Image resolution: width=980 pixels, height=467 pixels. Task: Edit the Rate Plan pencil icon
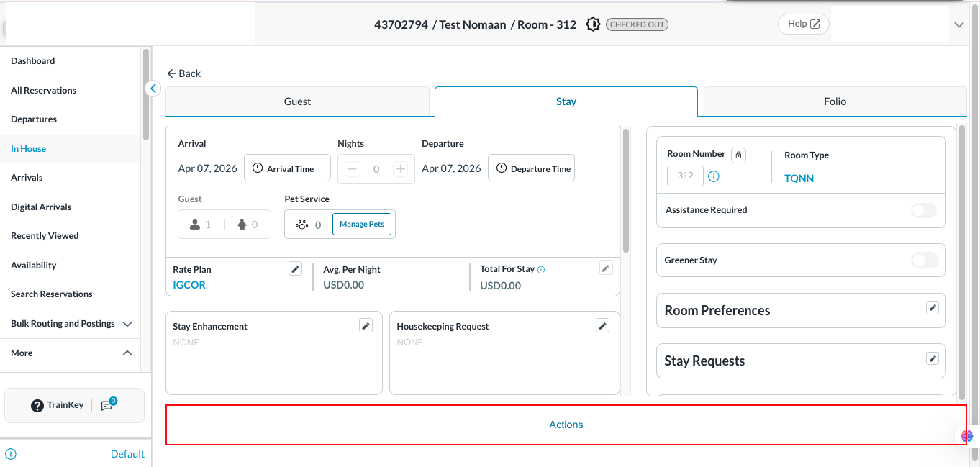pos(295,268)
